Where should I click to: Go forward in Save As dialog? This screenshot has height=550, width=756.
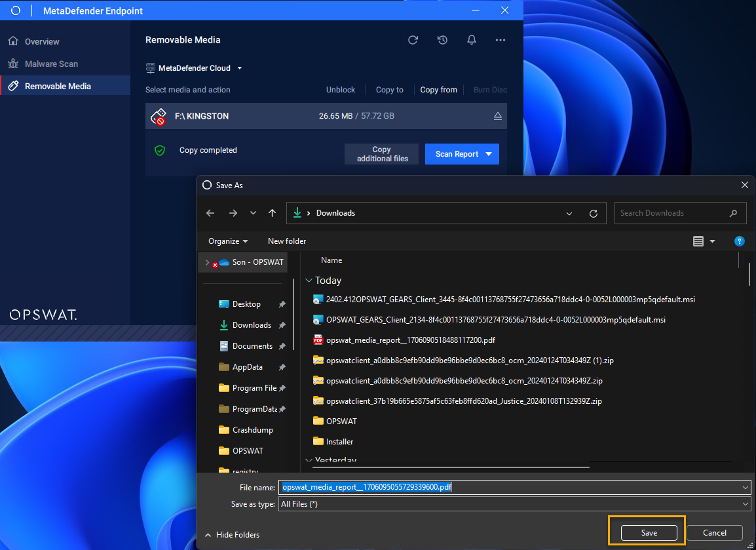tap(233, 213)
